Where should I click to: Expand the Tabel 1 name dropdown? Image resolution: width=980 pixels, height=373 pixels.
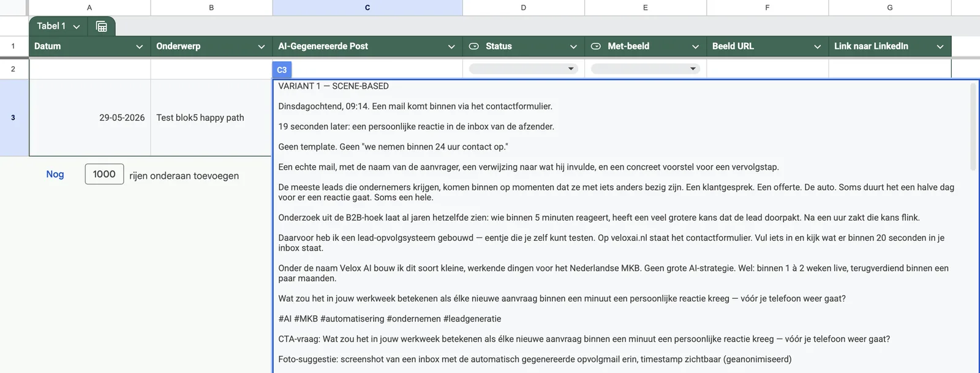coord(77,26)
